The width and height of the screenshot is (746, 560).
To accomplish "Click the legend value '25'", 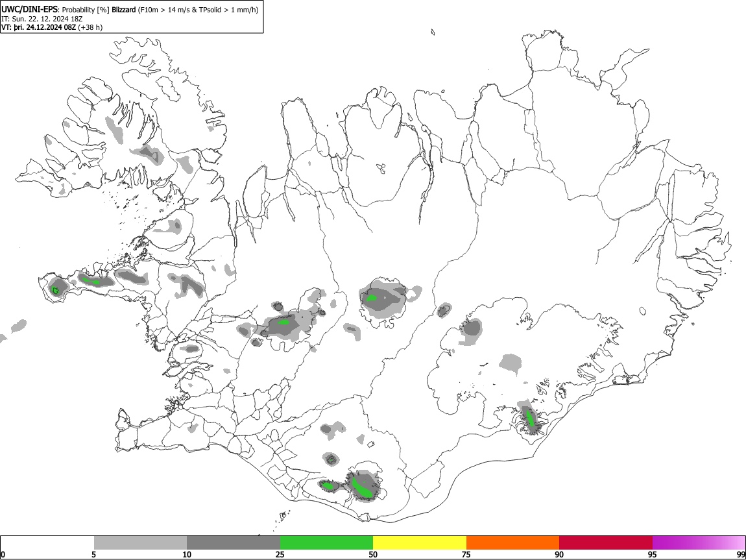I will coord(280,554).
